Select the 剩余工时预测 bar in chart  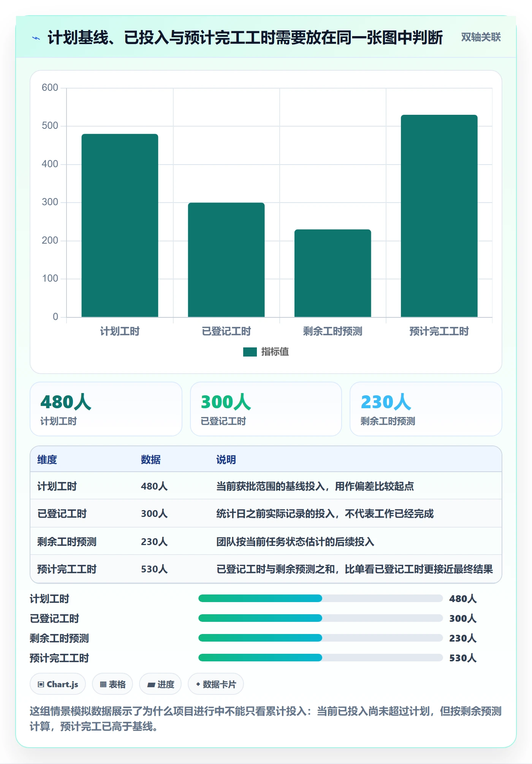(332, 273)
